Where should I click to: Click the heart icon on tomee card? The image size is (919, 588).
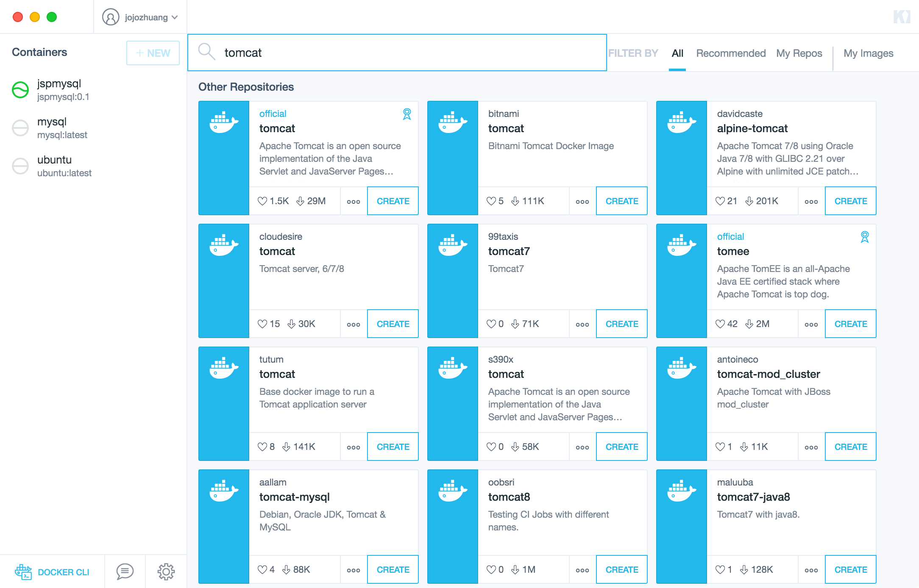[x=720, y=324]
